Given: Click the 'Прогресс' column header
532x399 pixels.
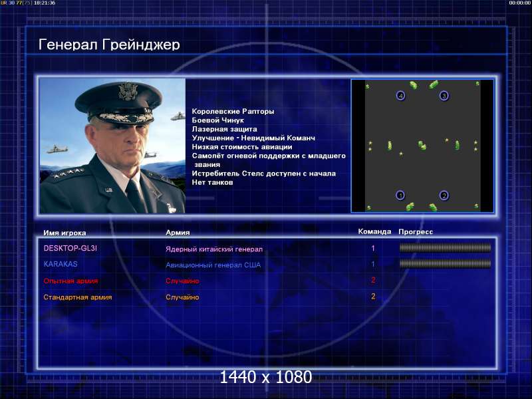Looking at the screenshot, I should (x=416, y=231).
